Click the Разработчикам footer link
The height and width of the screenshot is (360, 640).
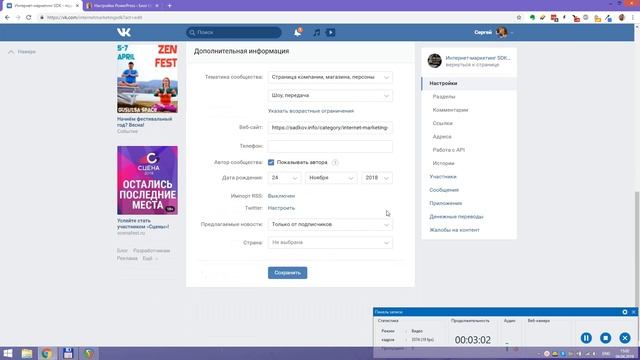tap(151, 251)
